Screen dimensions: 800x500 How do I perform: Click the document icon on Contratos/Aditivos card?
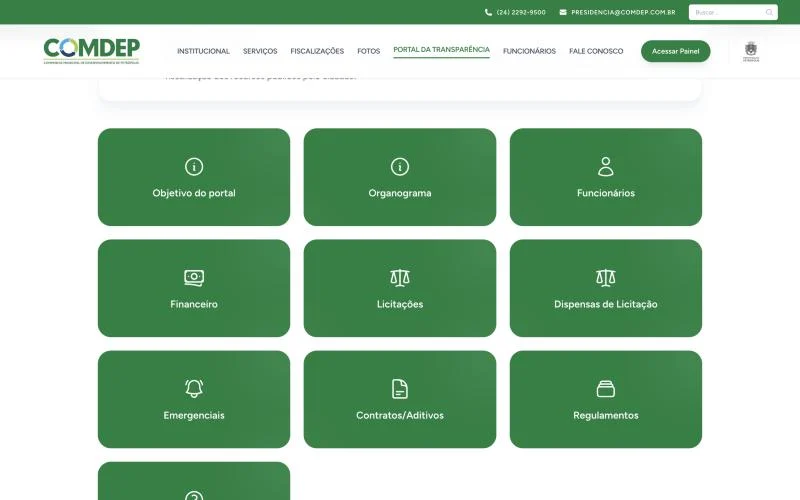(x=399, y=389)
